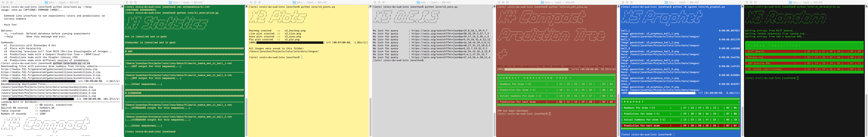
Task: Click the OEIS search URL with q=40,17,24,19,18,8,4
Action: pyautogui.click(x=451, y=45)
